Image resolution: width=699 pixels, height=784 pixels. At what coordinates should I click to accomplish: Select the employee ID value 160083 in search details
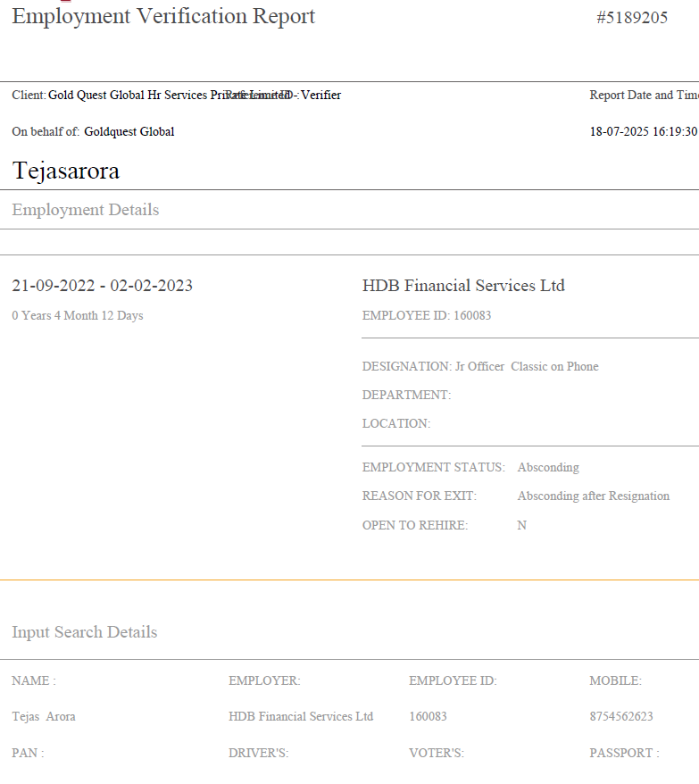[428, 716]
